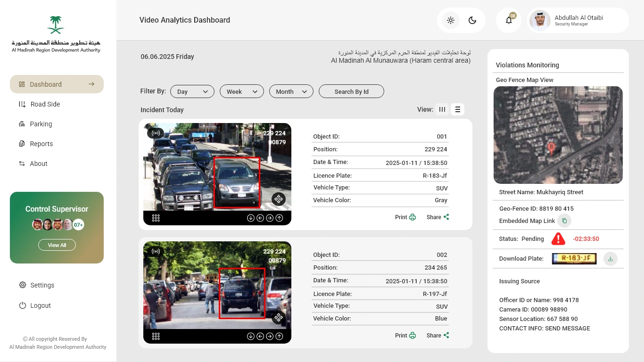Share incident 002 details
The height and width of the screenshot is (362, 644).
click(x=438, y=336)
